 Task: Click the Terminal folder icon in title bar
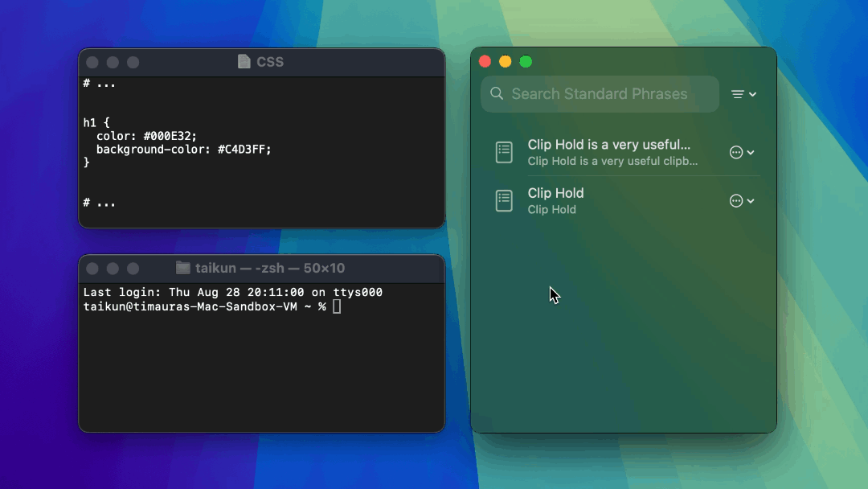182,268
